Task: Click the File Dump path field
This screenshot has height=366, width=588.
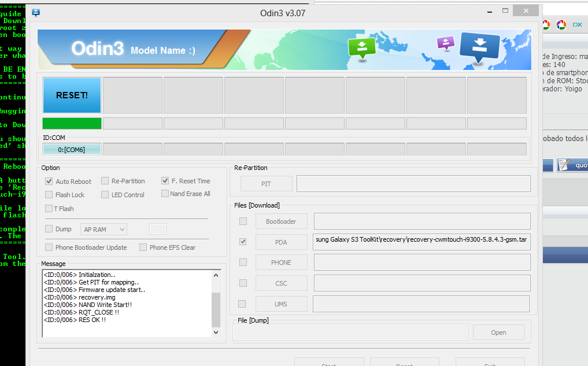Action: point(350,332)
